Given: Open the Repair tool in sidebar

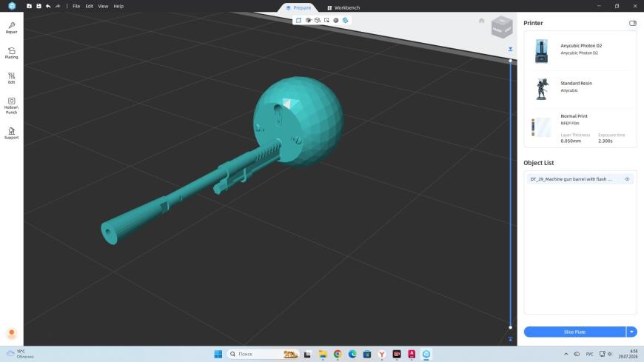Looking at the screenshot, I should point(12,27).
